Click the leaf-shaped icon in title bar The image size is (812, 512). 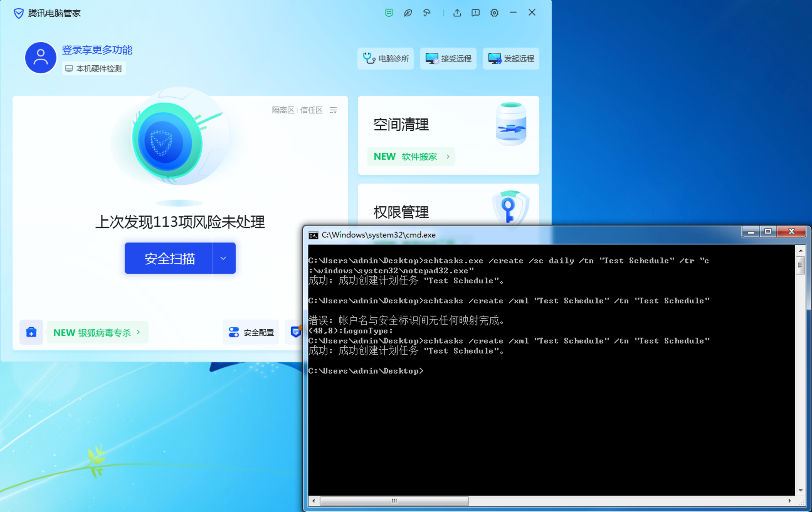408,13
